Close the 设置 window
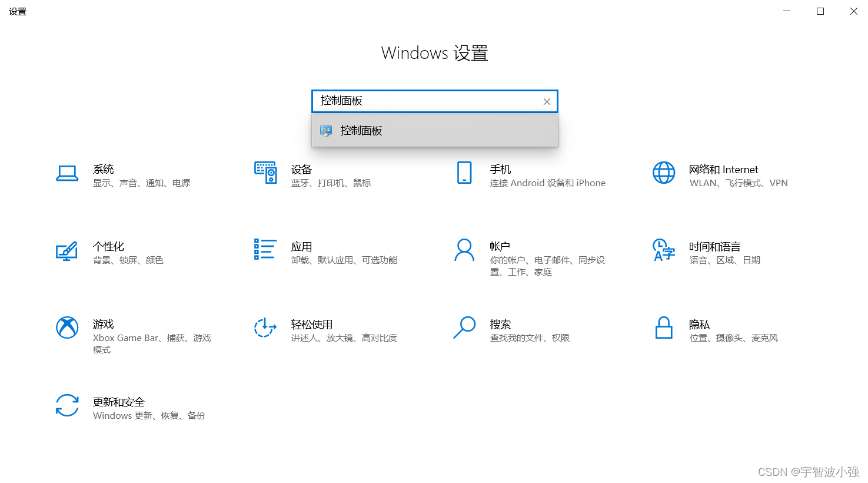Viewport: 868px width, 483px height. [x=853, y=11]
